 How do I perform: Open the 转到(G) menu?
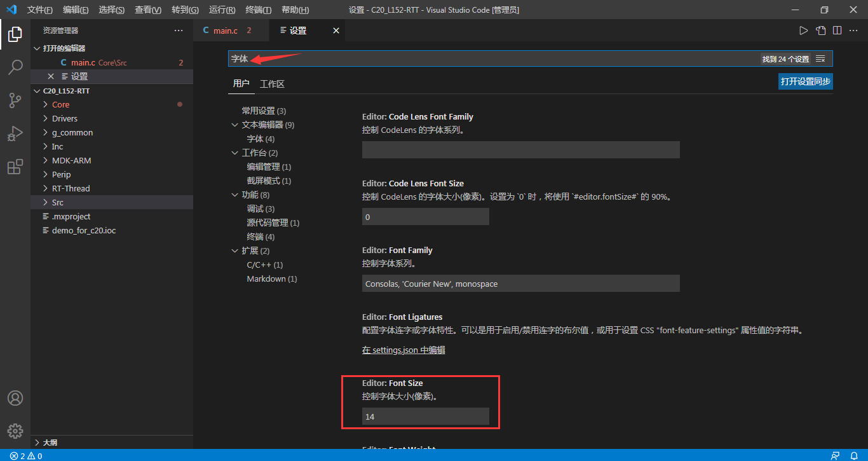pyautogui.click(x=185, y=10)
